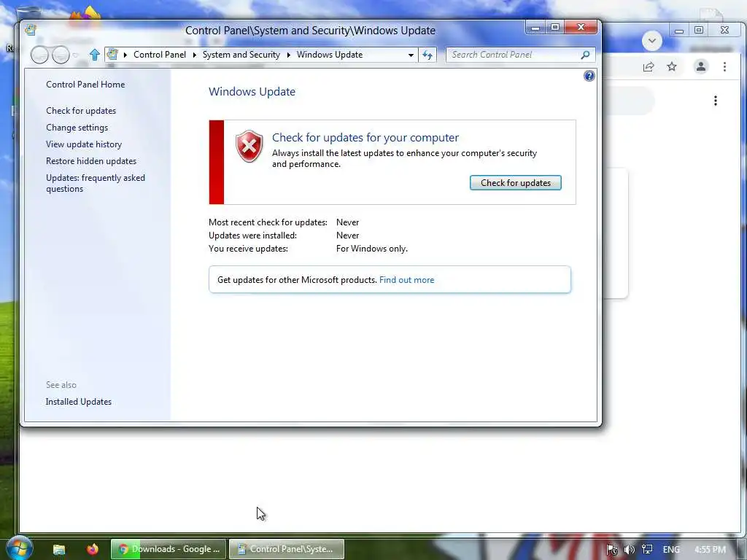
Task: Expand arrow after Control Panel breadcrumb
Action: pyautogui.click(x=194, y=55)
